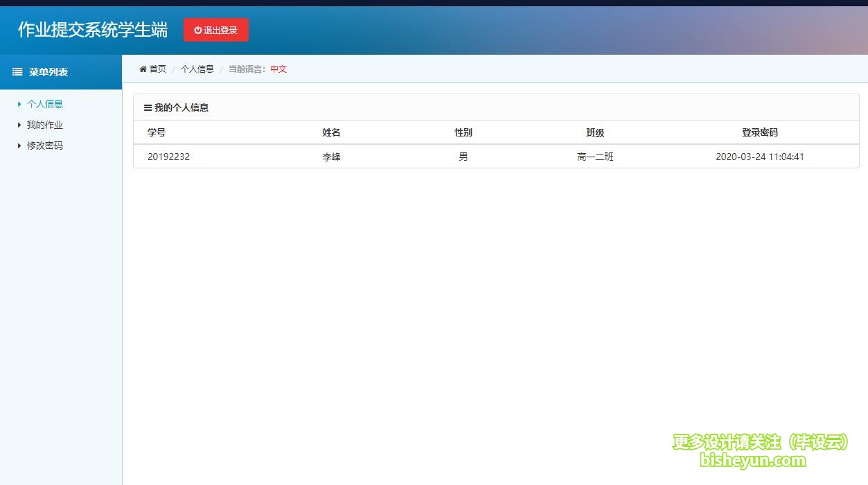Screen dimensions: 868x485
Task: Select the name cell 李峰
Action: (x=331, y=157)
